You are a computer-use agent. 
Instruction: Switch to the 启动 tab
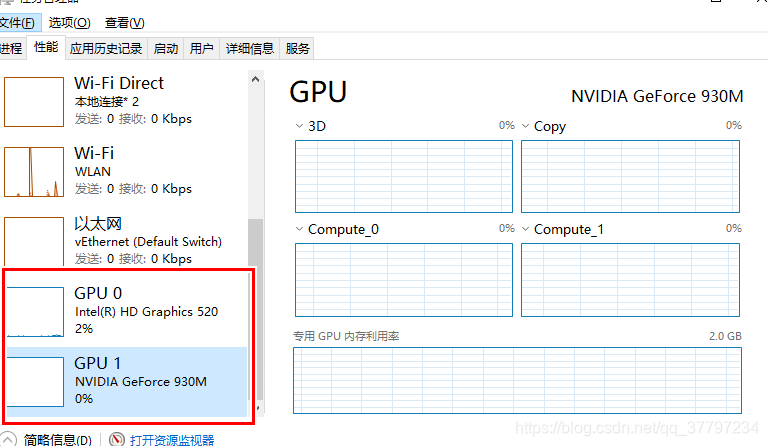coord(166,48)
